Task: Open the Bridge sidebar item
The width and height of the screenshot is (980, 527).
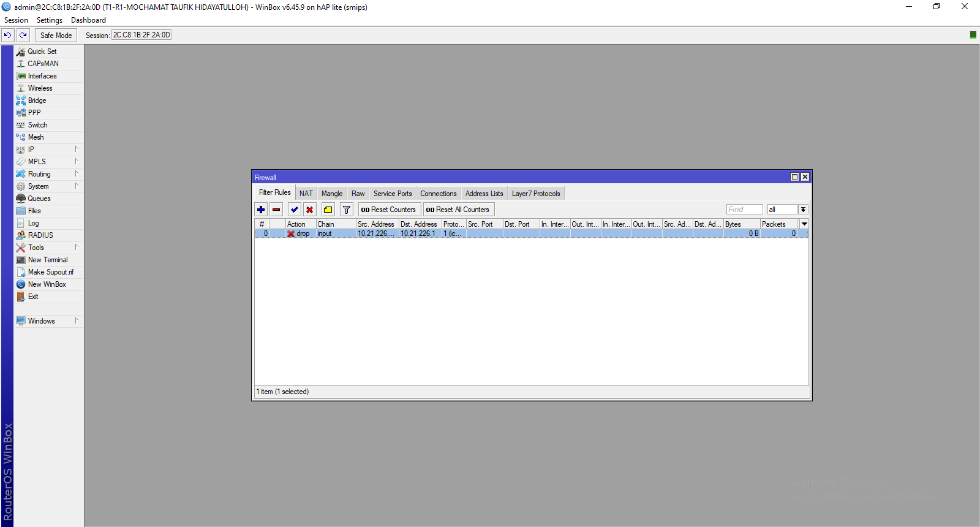Action: [49, 100]
